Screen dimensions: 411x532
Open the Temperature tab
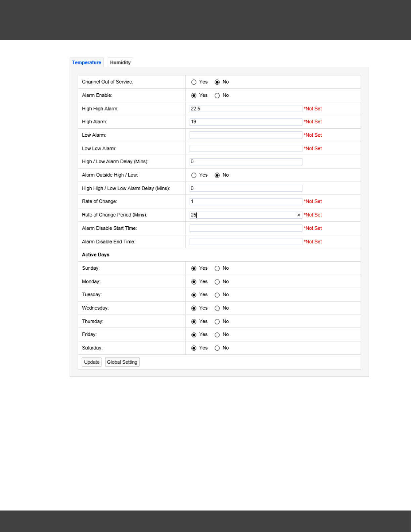[86, 62]
